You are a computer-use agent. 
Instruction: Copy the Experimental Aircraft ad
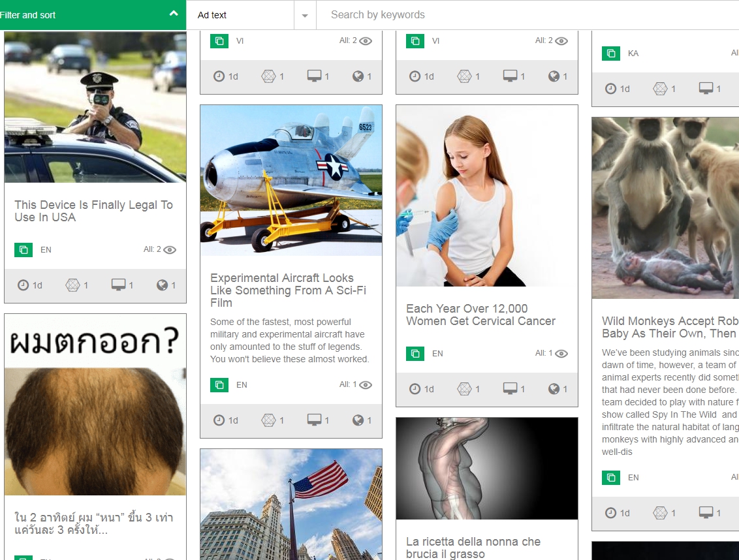point(219,385)
